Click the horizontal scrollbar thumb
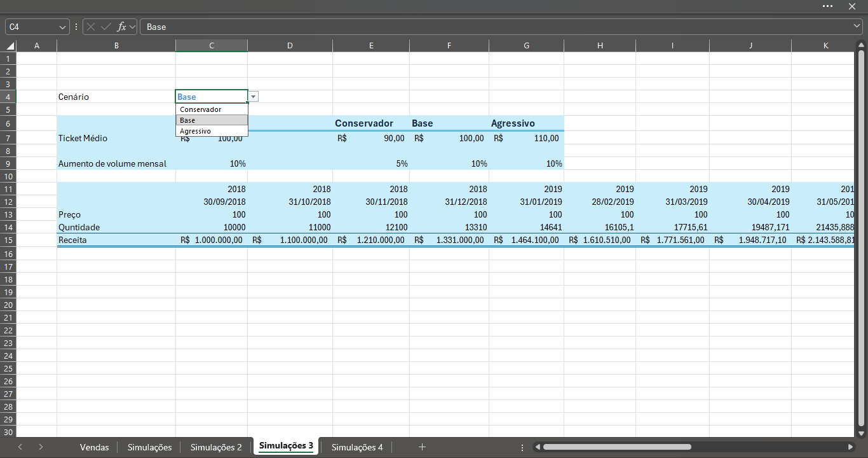 click(616, 447)
